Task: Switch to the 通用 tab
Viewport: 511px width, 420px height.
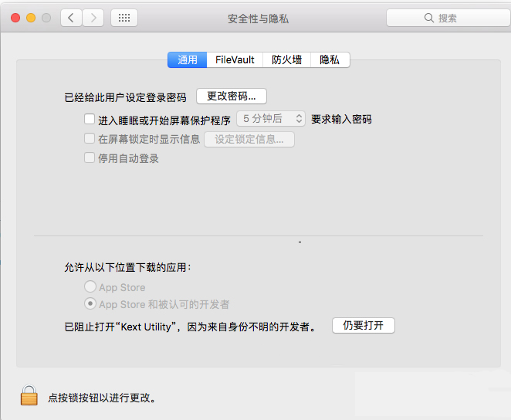Action: [188, 60]
